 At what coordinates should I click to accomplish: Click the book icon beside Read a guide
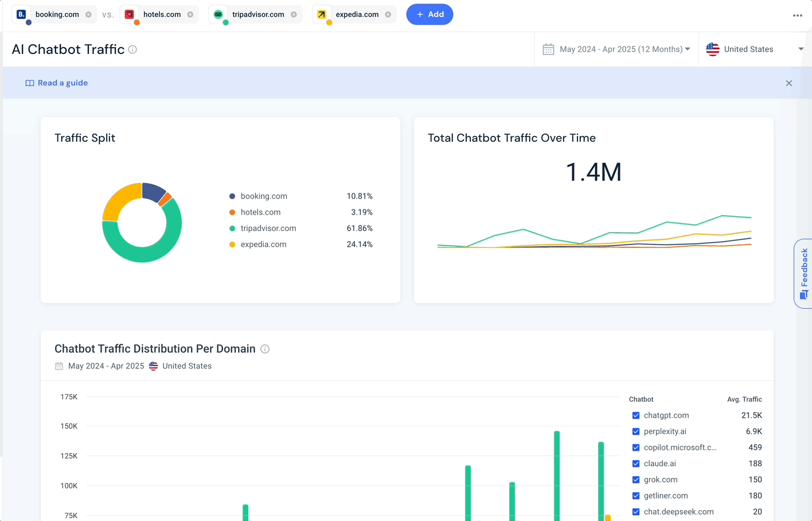point(30,83)
